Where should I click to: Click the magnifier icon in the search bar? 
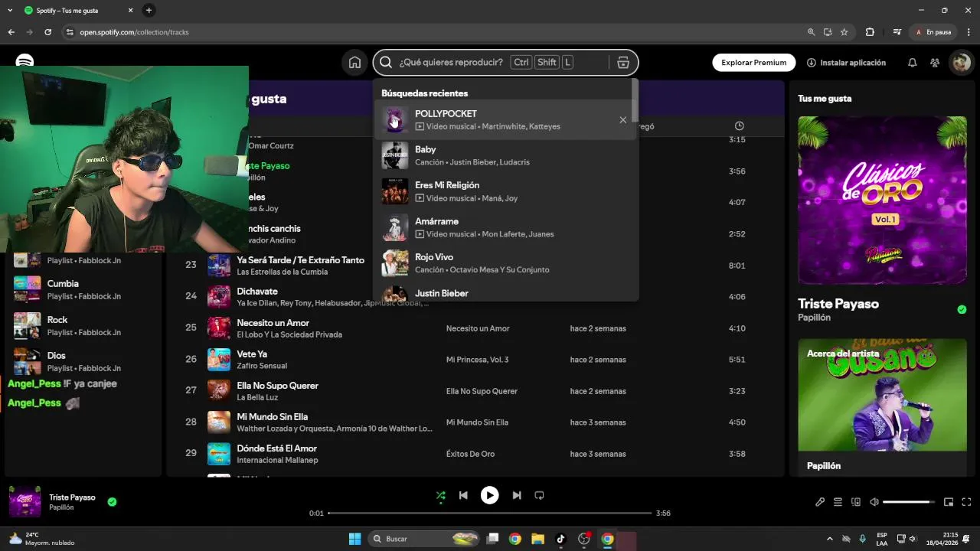[x=386, y=63]
